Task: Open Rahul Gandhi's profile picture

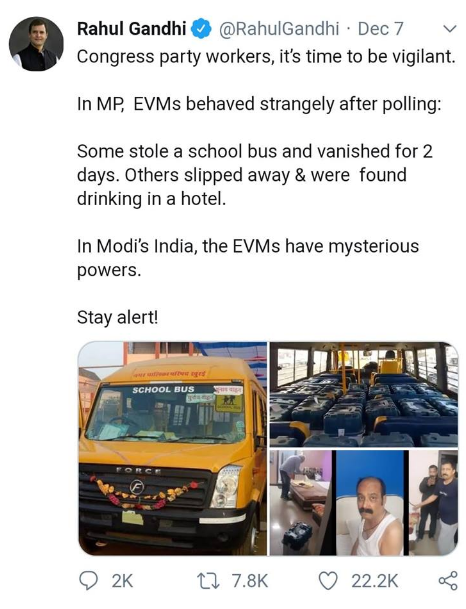Action: [36, 44]
